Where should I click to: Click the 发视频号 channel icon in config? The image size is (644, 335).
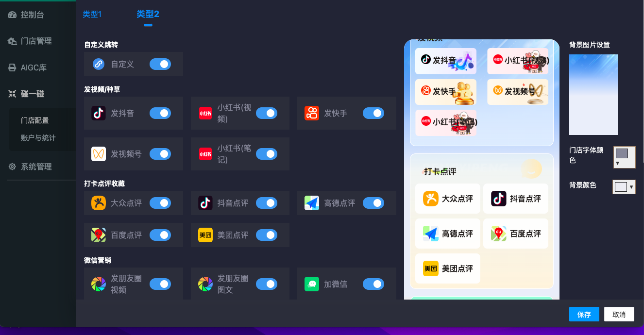pos(99,154)
